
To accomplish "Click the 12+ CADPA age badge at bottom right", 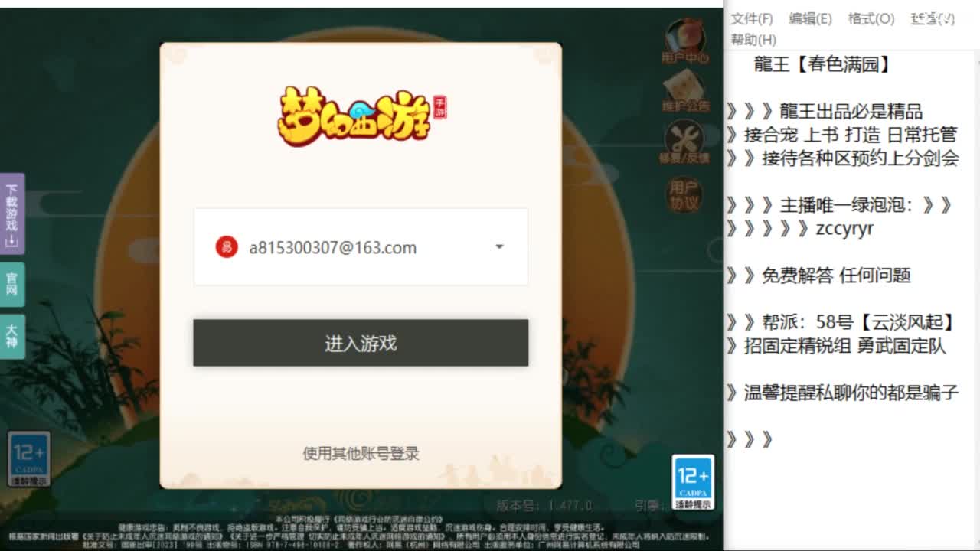I will pos(693,482).
